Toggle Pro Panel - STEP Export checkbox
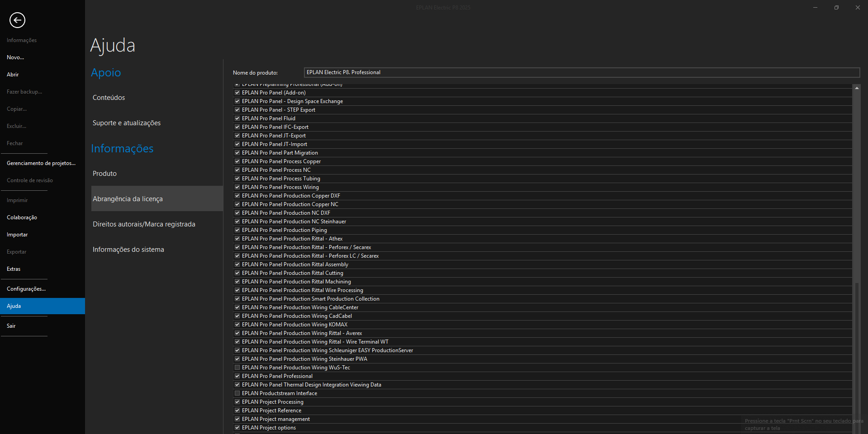Image resolution: width=868 pixels, height=434 pixels. [x=237, y=110]
